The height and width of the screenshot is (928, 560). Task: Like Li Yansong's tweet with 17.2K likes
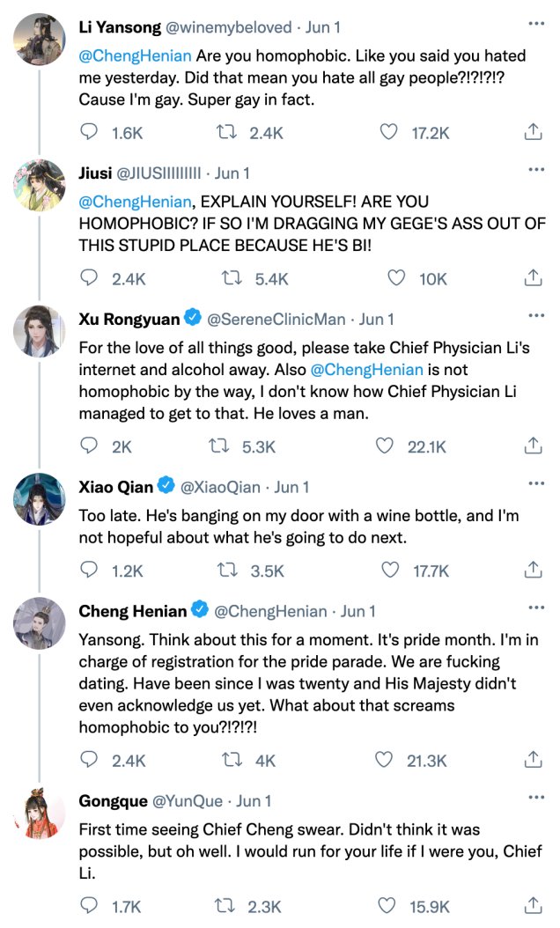click(388, 131)
